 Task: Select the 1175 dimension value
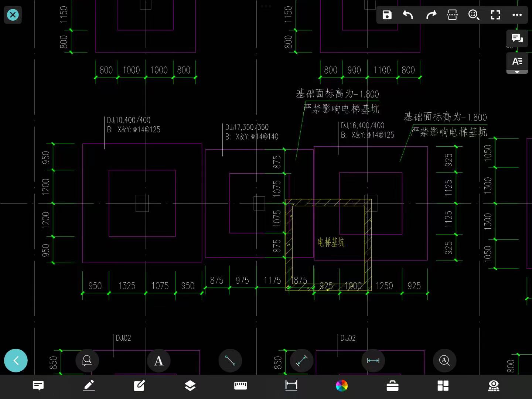(x=272, y=280)
